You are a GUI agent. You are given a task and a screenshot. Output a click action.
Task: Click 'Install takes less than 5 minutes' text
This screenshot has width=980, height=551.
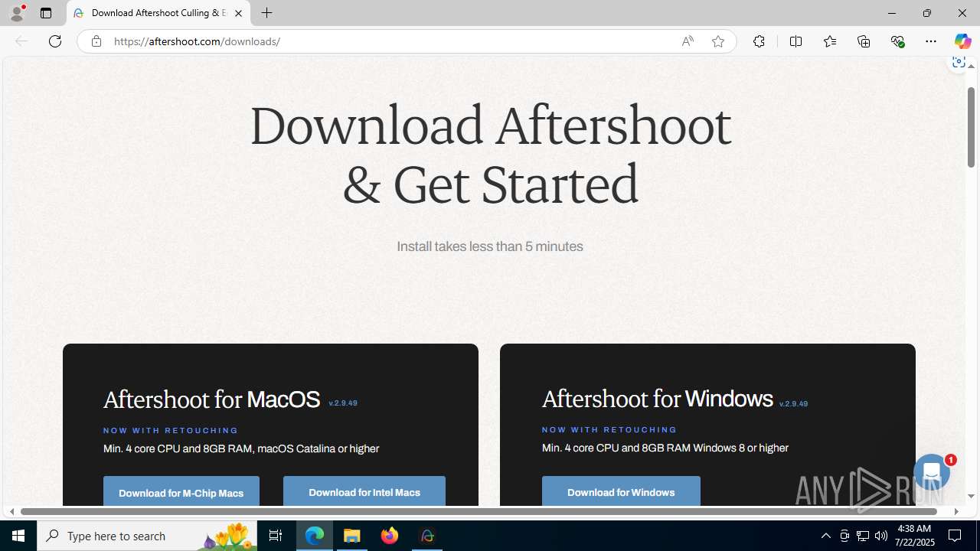[490, 246]
